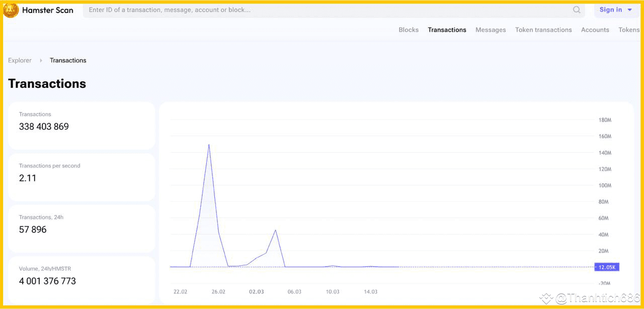Focus the transaction ID search field
The height and width of the screenshot is (309, 644).
pos(334,10)
